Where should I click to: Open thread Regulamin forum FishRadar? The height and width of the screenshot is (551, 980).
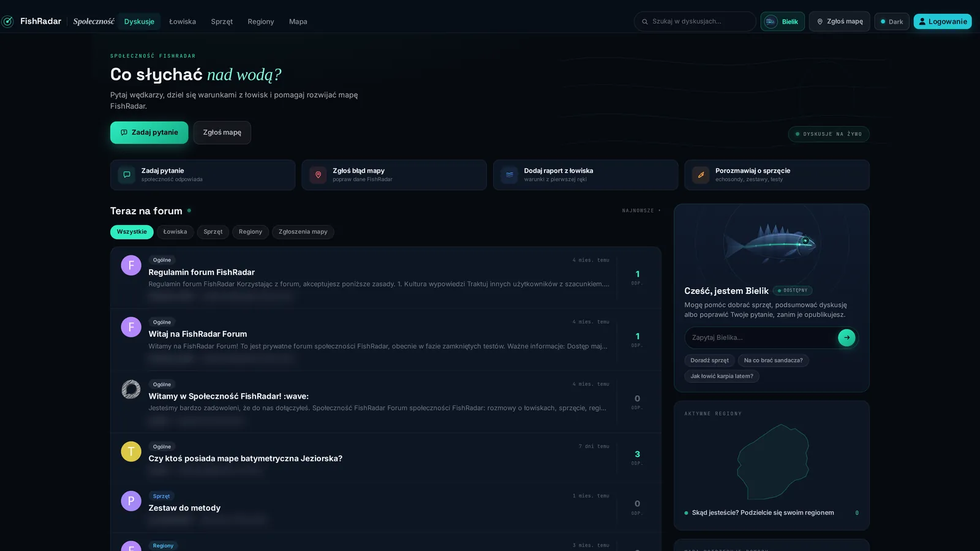[202, 272]
